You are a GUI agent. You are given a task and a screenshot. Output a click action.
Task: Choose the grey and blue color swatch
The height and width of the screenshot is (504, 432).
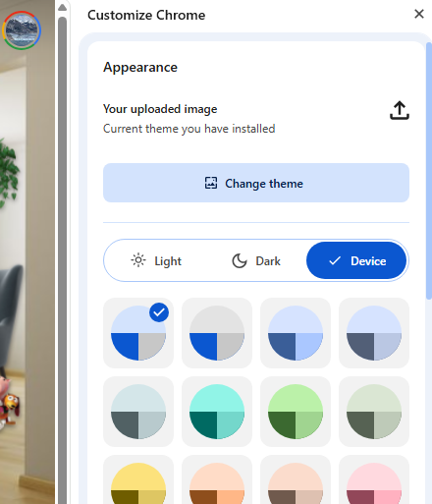(217, 333)
